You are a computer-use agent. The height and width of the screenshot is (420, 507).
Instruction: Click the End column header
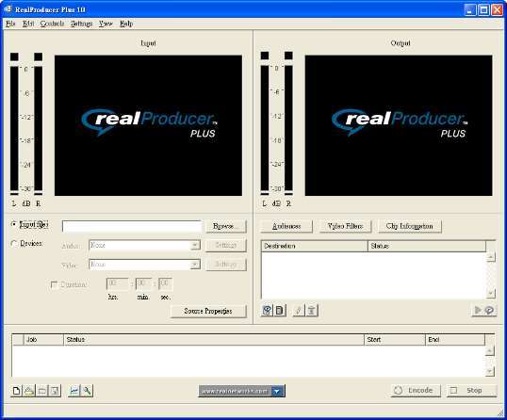point(455,340)
